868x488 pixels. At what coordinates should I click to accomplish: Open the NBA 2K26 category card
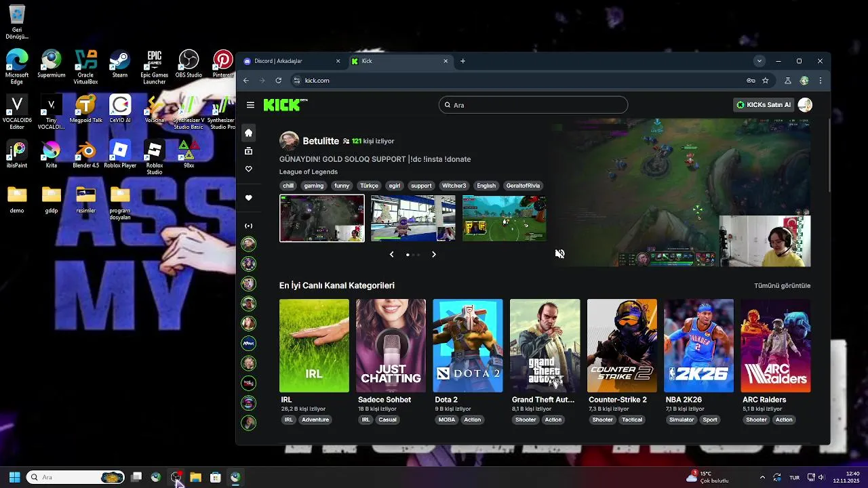[698, 346]
